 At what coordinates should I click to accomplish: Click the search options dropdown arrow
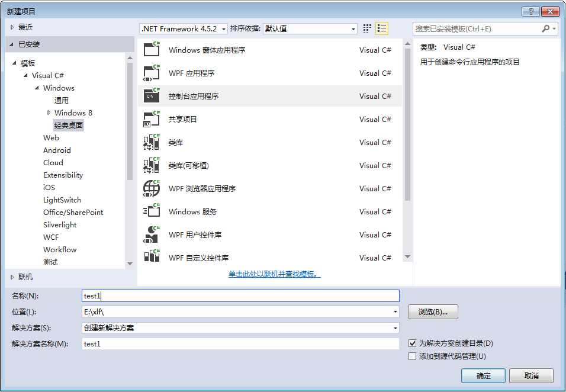coord(554,28)
